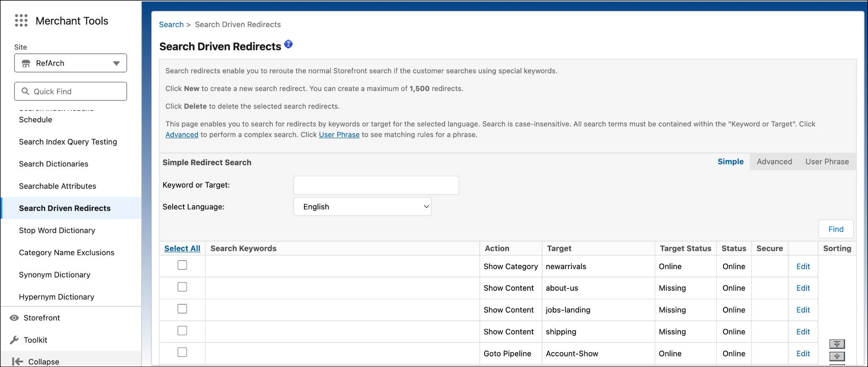Edit the Account-Show redirect
Viewport: 868px width, 367px height.
pos(803,353)
